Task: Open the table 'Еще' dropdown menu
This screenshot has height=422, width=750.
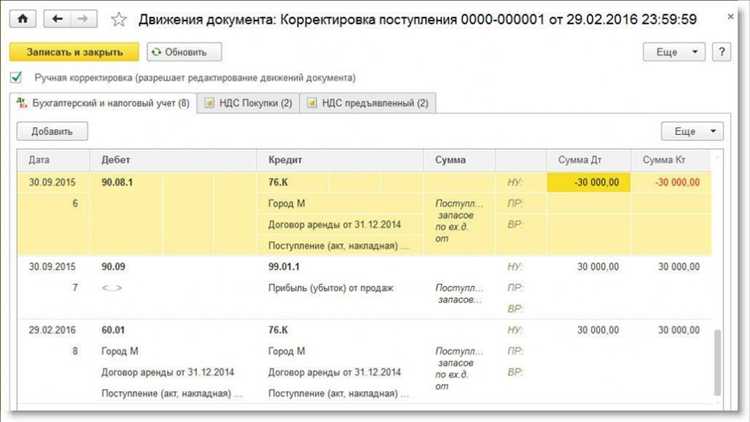Action: click(692, 131)
